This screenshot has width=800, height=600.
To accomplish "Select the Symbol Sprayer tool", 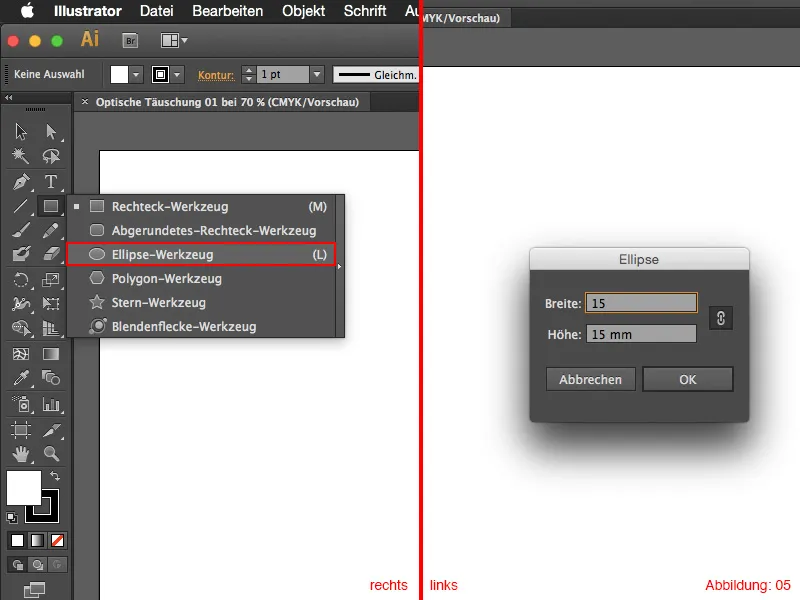I will [x=21, y=404].
